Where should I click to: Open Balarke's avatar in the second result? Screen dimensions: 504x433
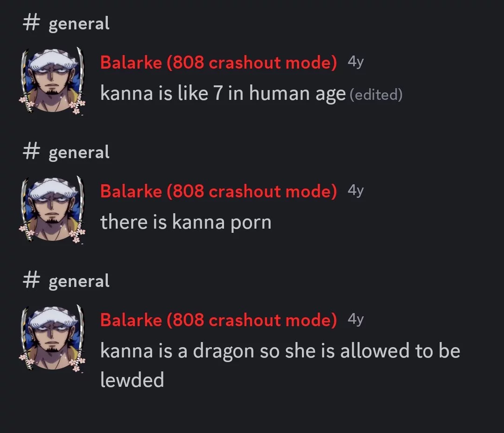[52, 209]
